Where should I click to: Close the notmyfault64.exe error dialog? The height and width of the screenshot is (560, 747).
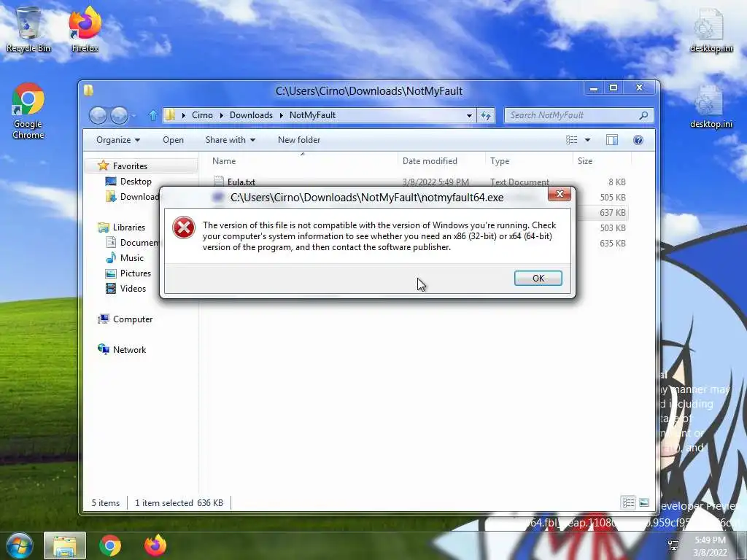[560, 193]
